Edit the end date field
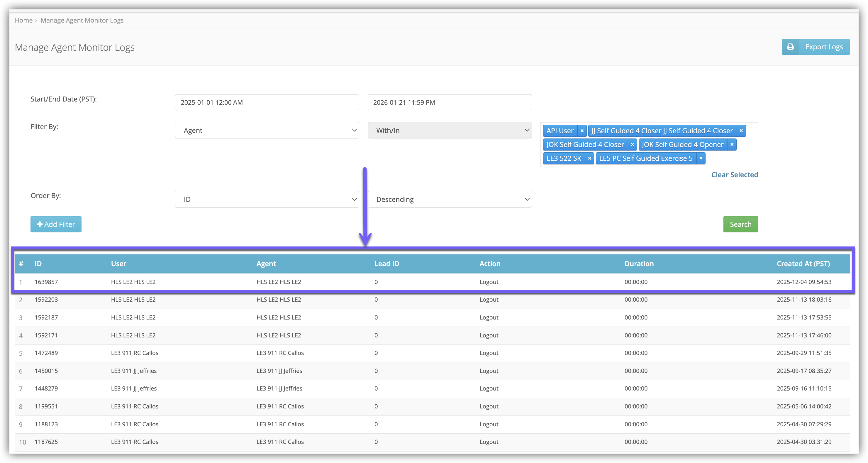This screenshot has height=463, width=868. tap(449, 102)
